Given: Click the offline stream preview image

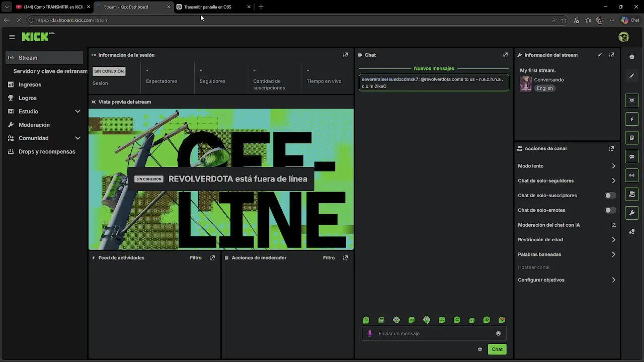Looking at the screenshot, I should click(221, 179).
